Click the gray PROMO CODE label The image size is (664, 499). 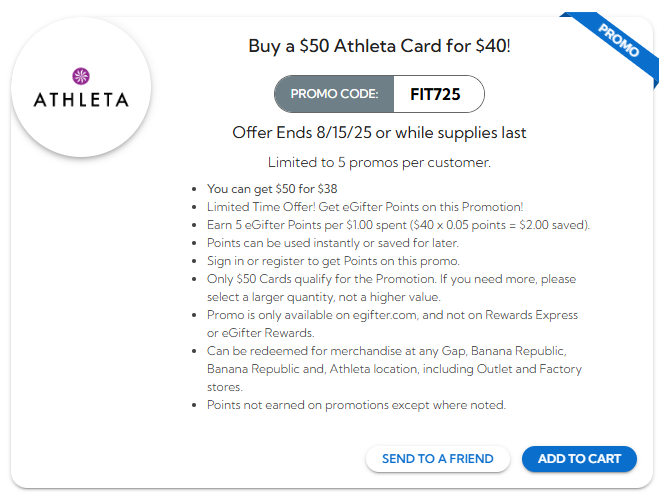(x=334, y=94)
